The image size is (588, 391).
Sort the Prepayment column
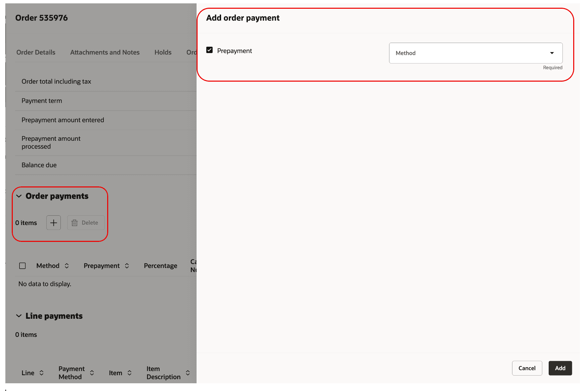[x=127, y=265]
